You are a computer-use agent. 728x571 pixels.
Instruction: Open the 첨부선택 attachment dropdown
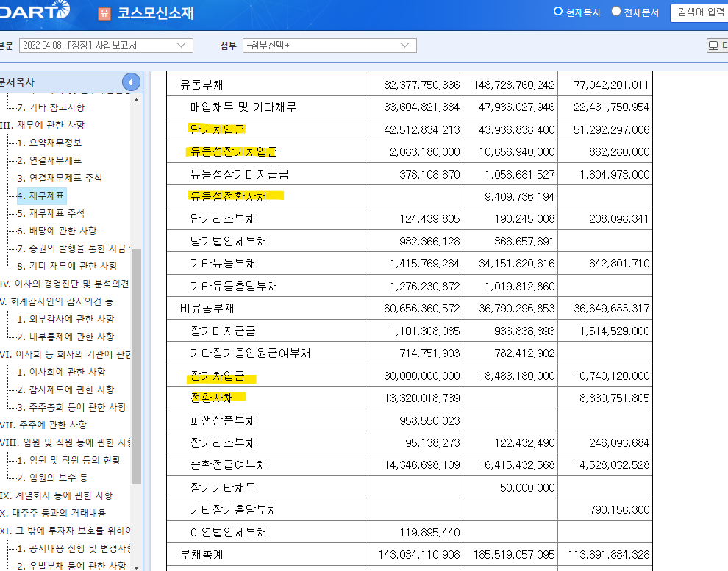click(x=329, y=46)
